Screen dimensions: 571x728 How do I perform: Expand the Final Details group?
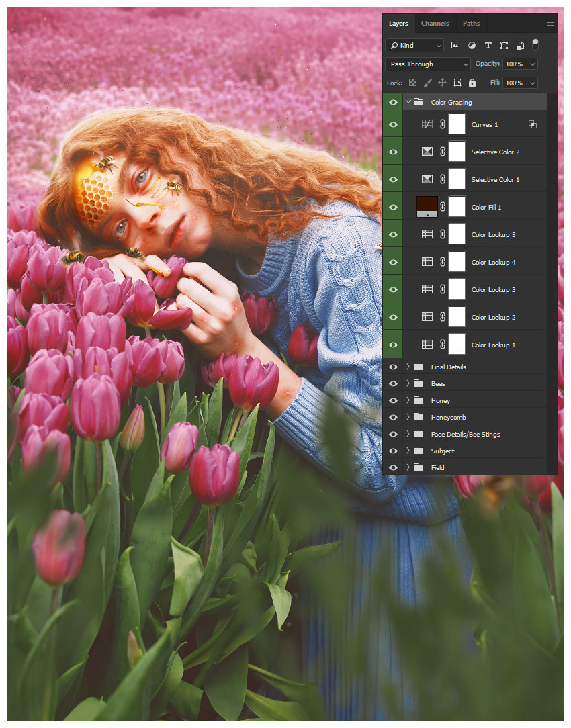(408, 367)
